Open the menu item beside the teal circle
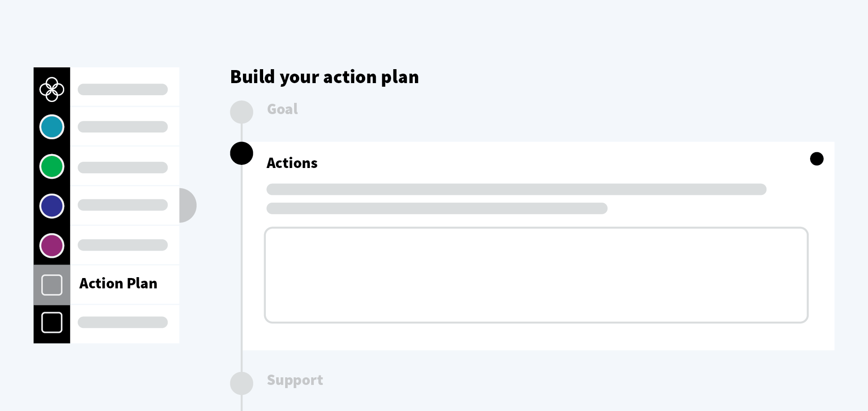This screenshot has height=411, width=868. tap(125, 127)
